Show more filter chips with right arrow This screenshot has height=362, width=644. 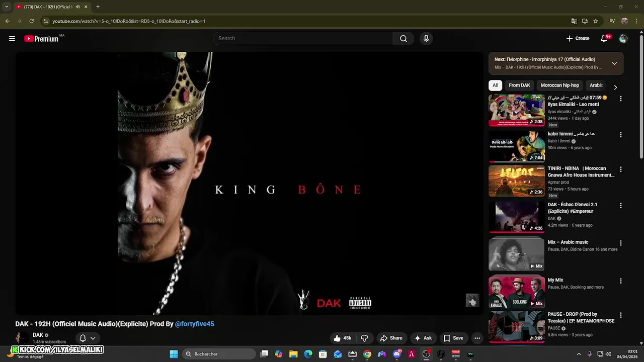click(x=615, y=87)
